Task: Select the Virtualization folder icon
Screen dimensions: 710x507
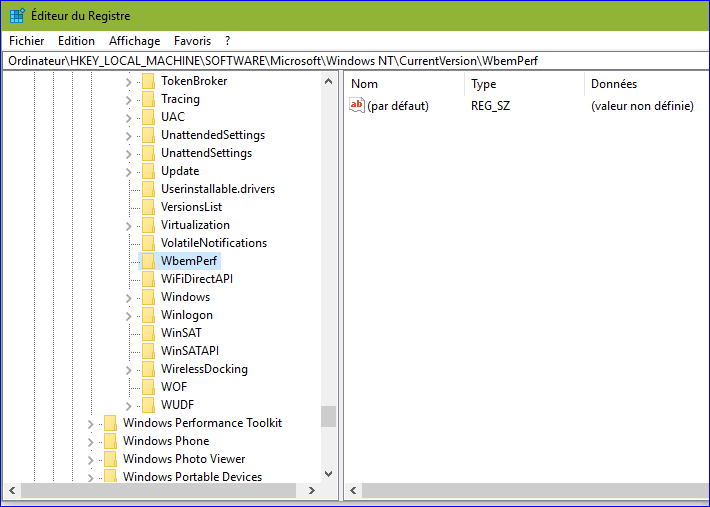Action: point(148,225)
